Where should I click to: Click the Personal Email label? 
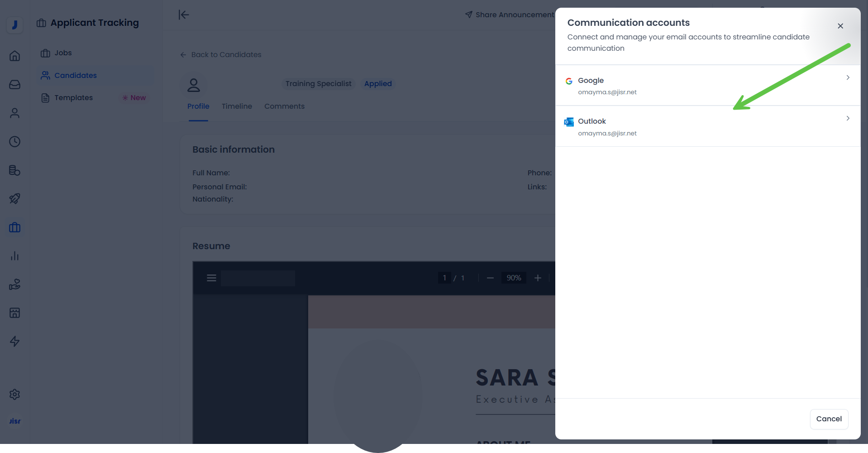219,187
